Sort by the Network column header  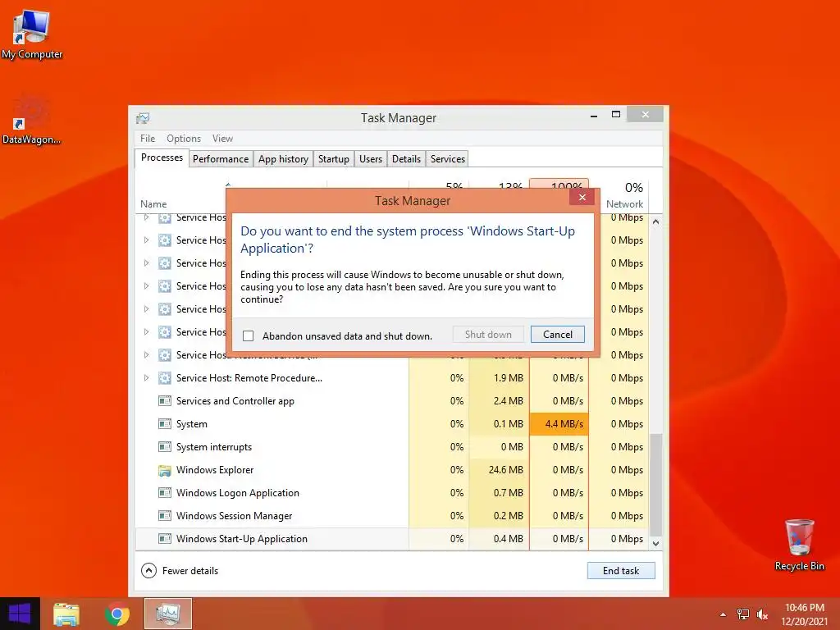[624, 204]
